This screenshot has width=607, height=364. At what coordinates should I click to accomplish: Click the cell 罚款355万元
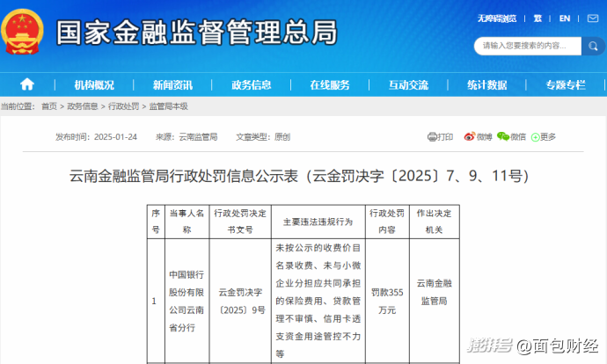pos(387,301)
